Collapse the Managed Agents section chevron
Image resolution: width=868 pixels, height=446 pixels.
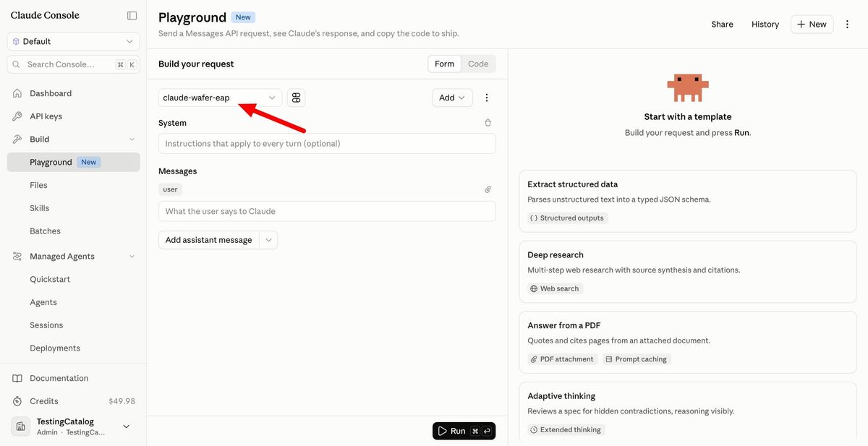tap(132, 257)
